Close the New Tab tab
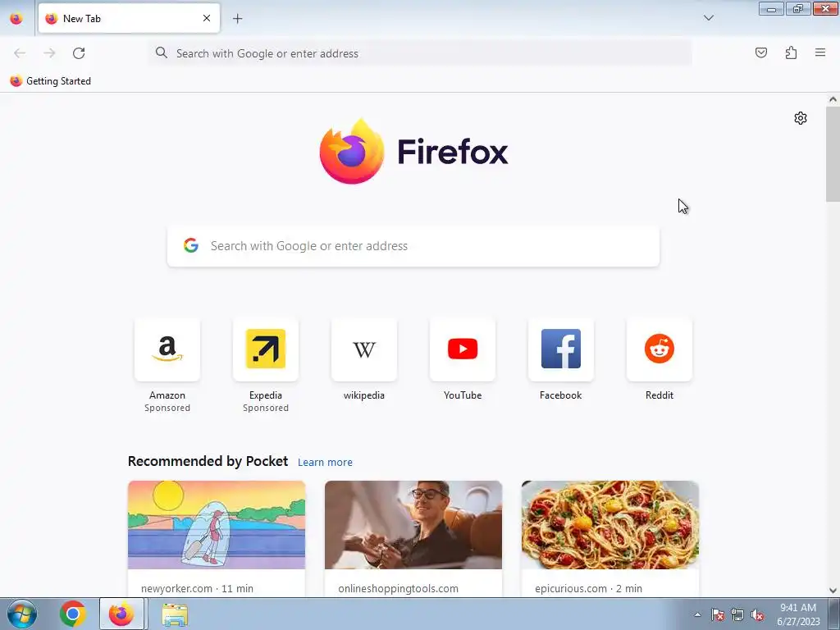This screenshot has width=840, height=630. [206, 18]
